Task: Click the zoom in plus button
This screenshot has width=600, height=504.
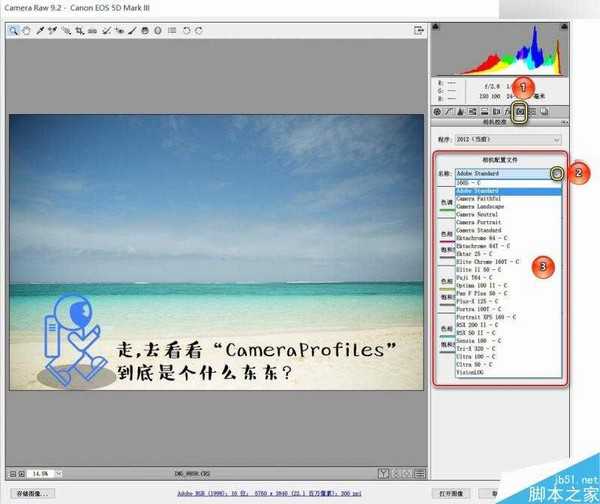Action: (x=22, y=474)
